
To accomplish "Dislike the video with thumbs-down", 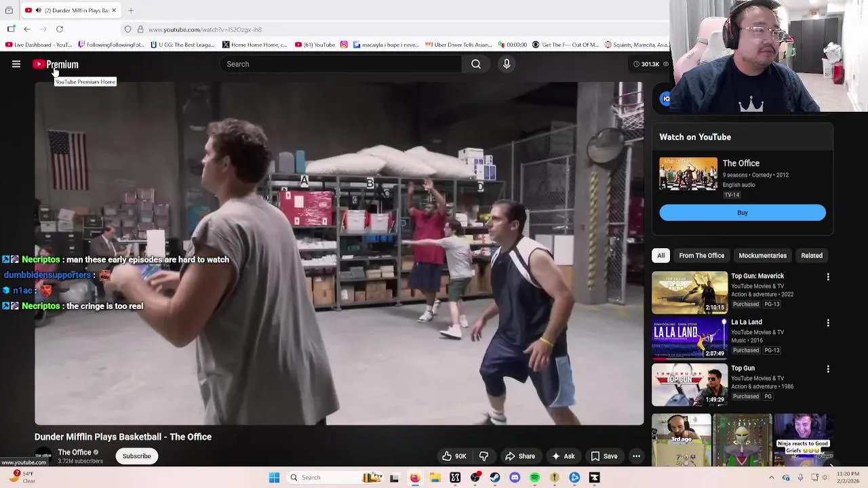I will pyautogui.click(x=484, y=456).
